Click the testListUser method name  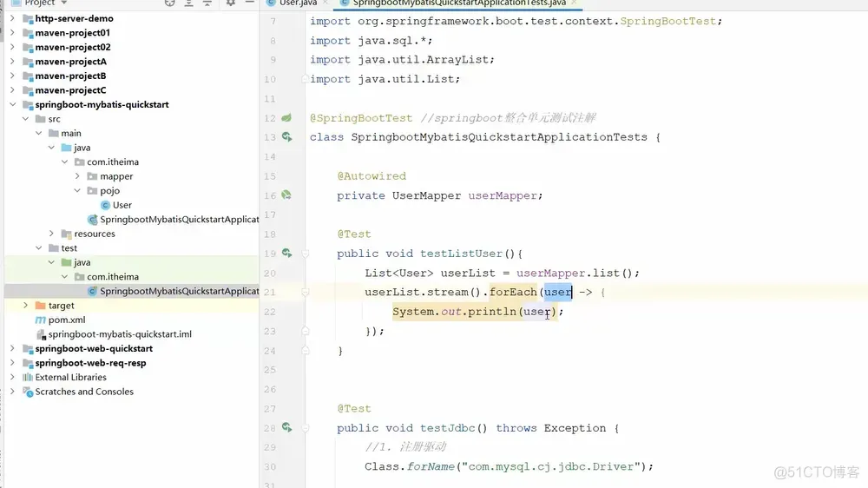click(x=461, y=254)
